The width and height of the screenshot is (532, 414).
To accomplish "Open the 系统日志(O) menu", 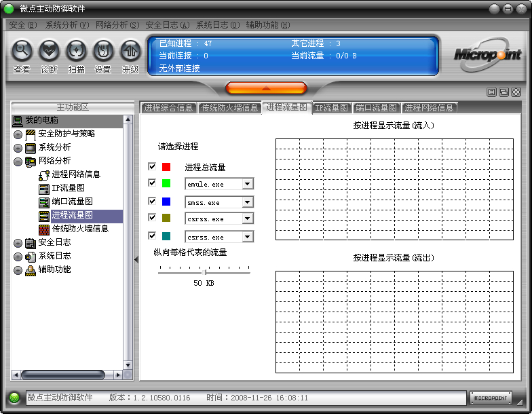I will pyautogui.click(x=218, y=25).
